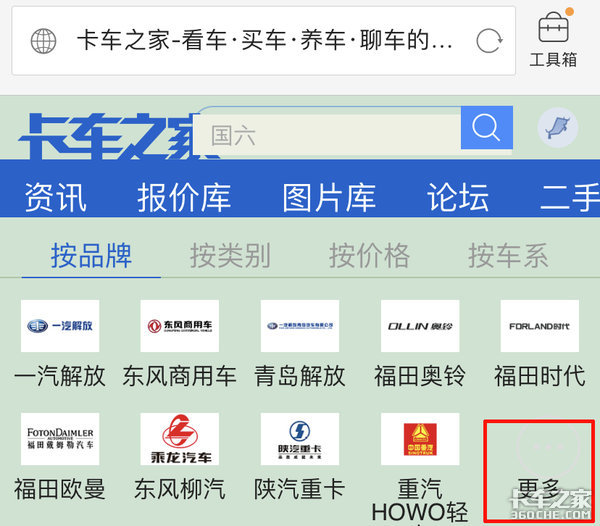Viewport: 600px width, 526px height.
Task: Open 报价库 in navigation bar
Action: [x=184, y=197]
